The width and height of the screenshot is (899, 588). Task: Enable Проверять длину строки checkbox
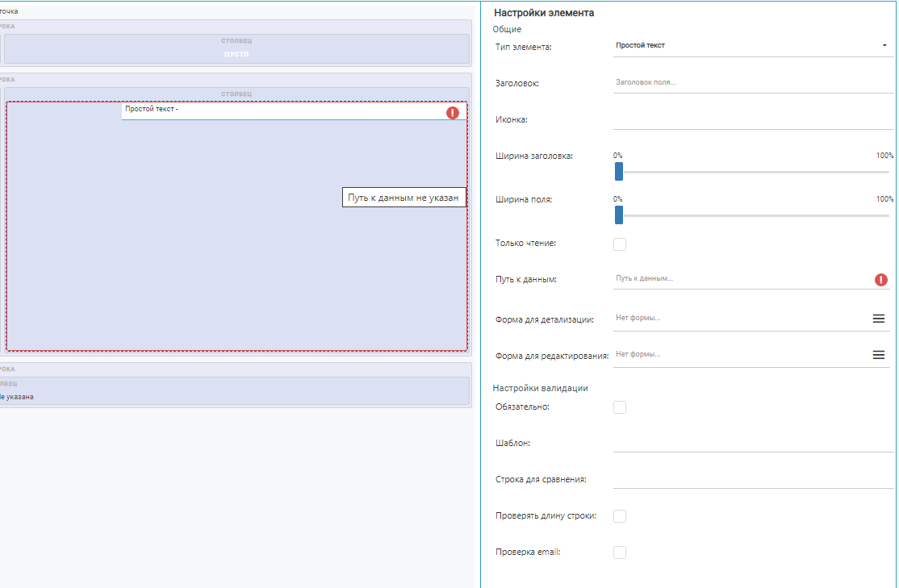click(620, 516)
